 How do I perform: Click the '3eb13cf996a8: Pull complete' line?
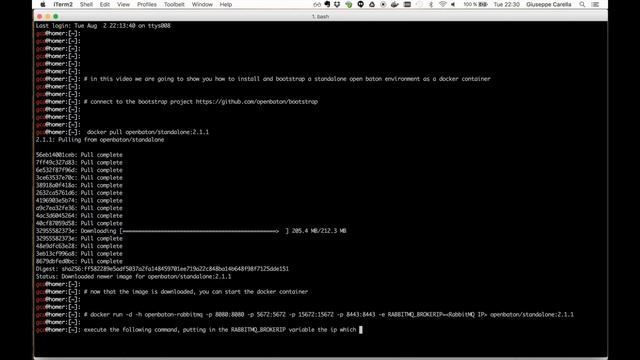pyautogui.click(x=79, y=253)
